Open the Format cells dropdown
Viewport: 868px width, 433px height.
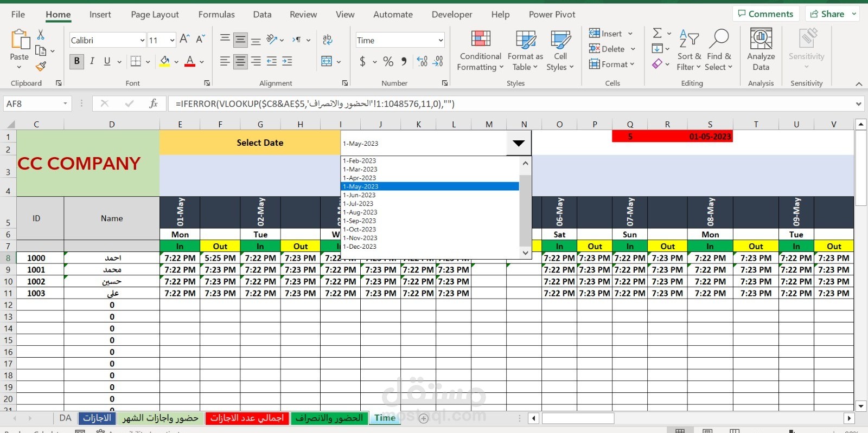point(632,64)
